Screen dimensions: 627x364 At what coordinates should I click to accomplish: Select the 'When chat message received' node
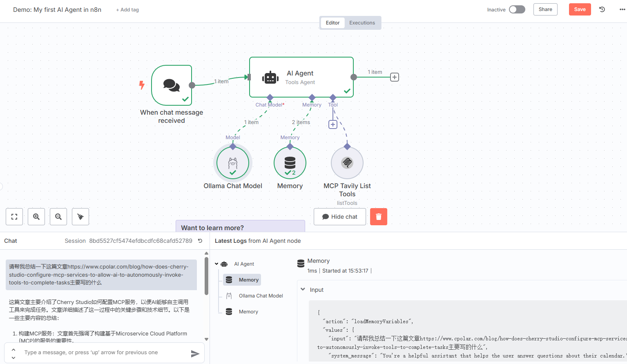tap(172, 85)
